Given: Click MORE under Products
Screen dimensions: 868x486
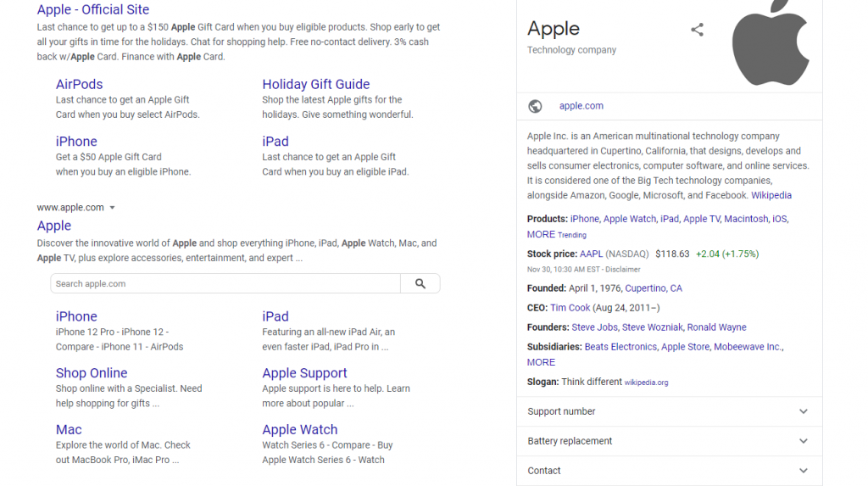Looking at the screenshot, I should click(x=541, y=234).
